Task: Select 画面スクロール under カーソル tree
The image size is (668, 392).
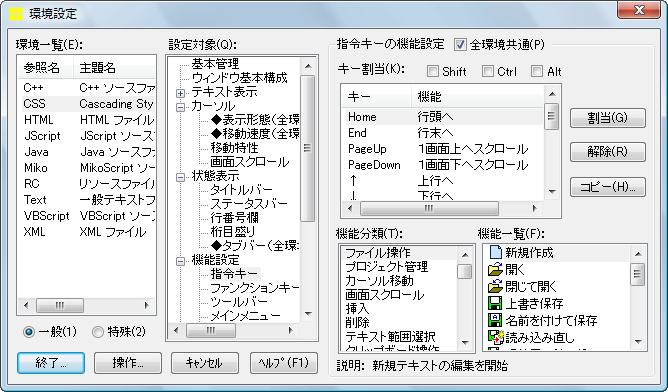Action: [250, 162]
